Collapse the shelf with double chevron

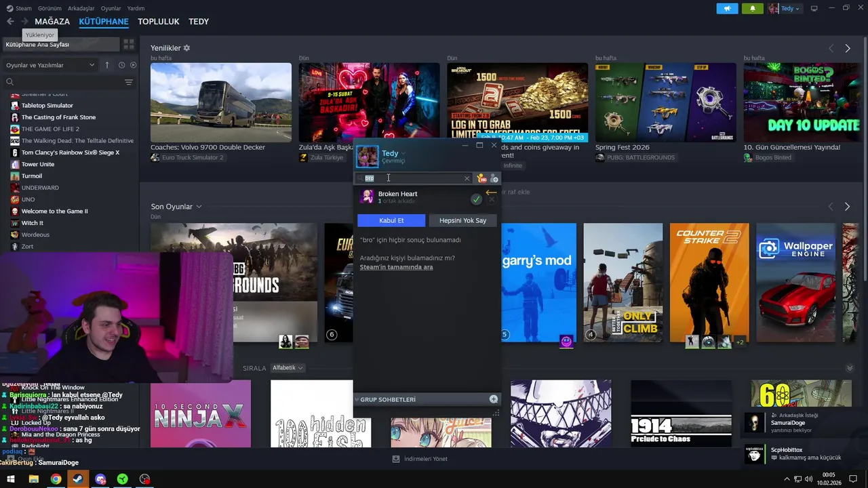(850, 368)
